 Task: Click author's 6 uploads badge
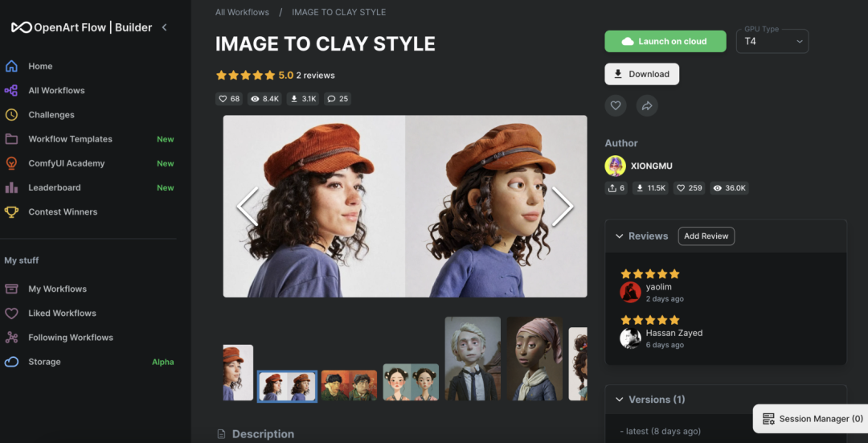coord(616,188)
